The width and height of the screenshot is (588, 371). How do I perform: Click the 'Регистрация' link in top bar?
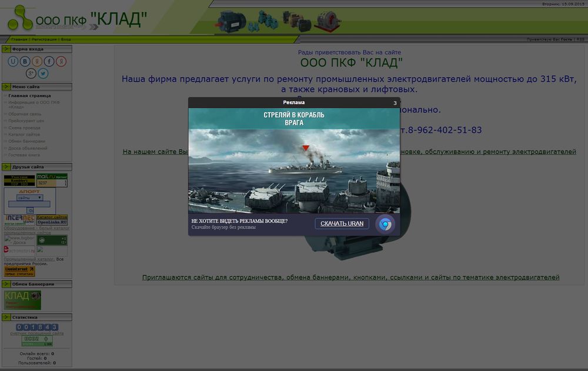click(44, 39)
